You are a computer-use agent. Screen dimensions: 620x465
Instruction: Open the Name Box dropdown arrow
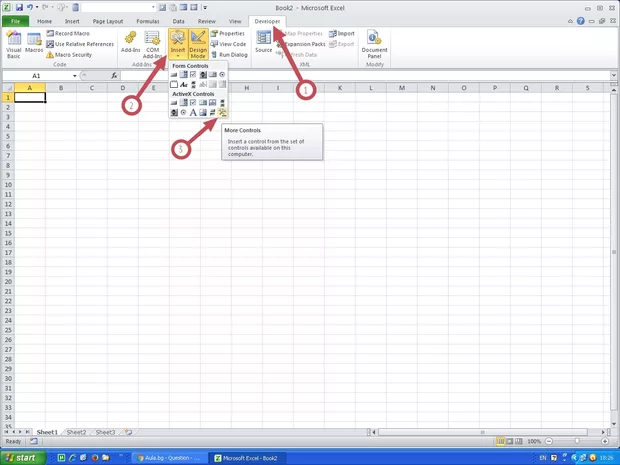coord(75,76)
